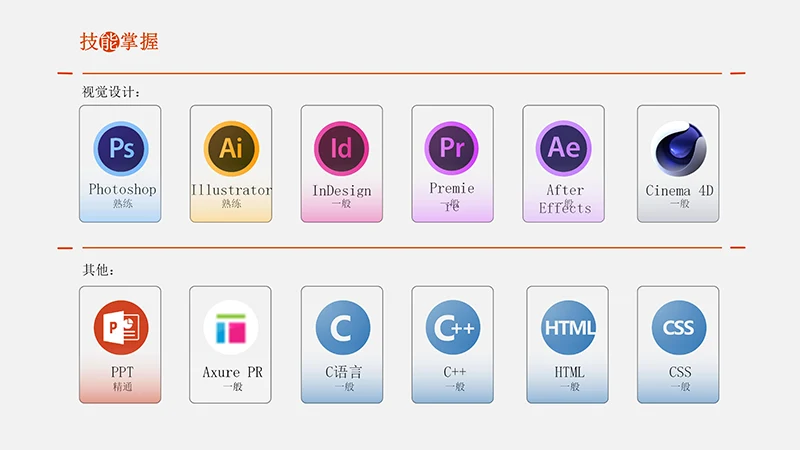The image size is (800, 450).
Task: Click the Cinema 4D text label
Action: (x=679, y=190)
